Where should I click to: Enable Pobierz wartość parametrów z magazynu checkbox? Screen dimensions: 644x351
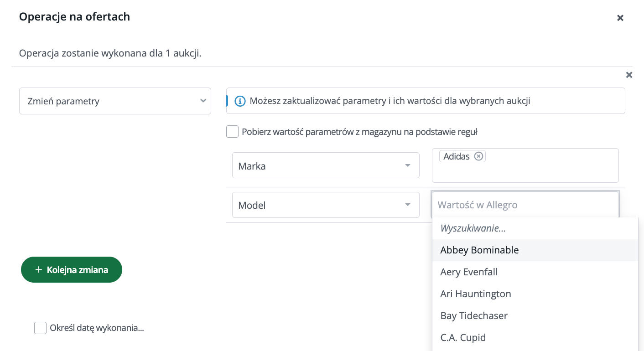(233, 132)
